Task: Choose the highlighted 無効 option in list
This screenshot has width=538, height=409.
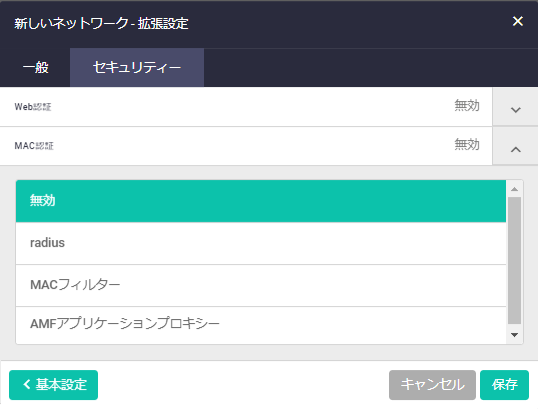Action: (261, 201)
